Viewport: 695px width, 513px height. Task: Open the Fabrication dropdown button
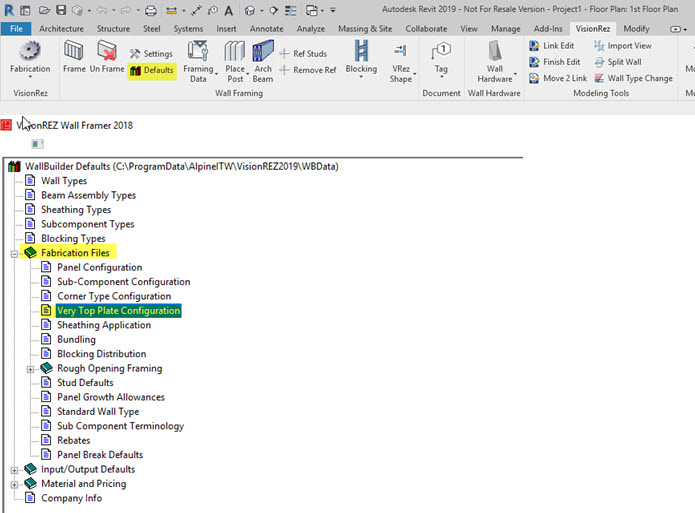30,60
